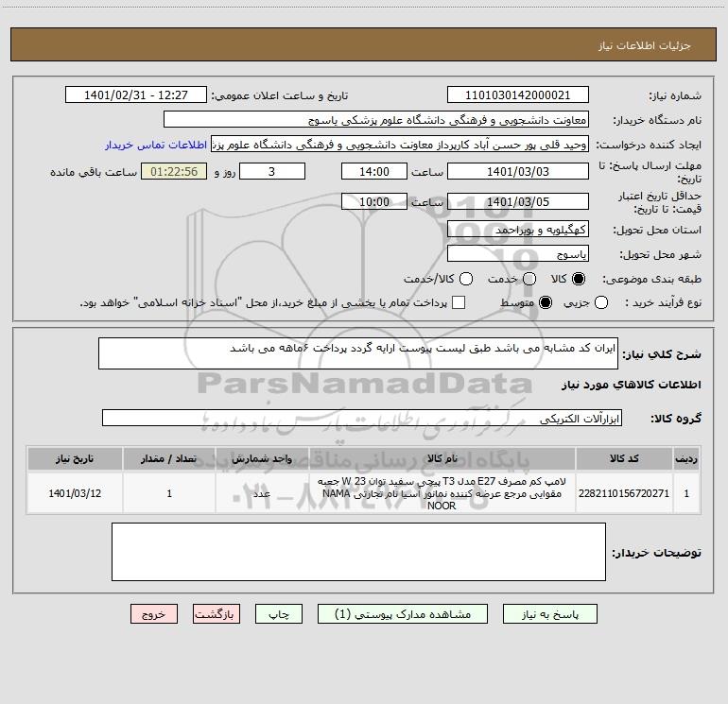This screenshot has height=704, width=728.
Task: Click the validity time field 10:00
Action: [374, 201]
